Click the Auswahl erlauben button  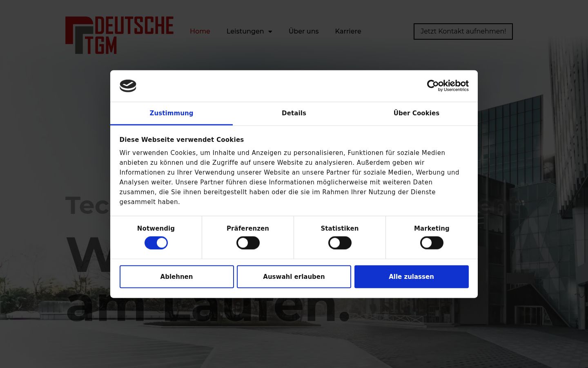point(294,277)
